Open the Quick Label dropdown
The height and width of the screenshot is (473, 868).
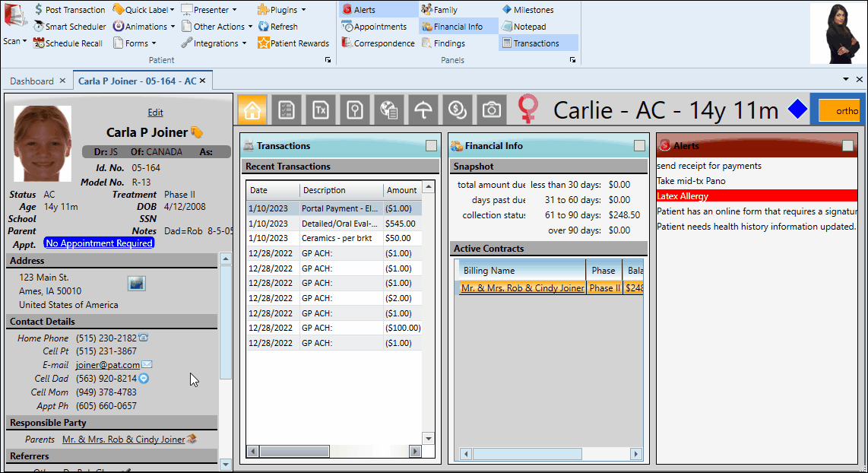[143, 9]
